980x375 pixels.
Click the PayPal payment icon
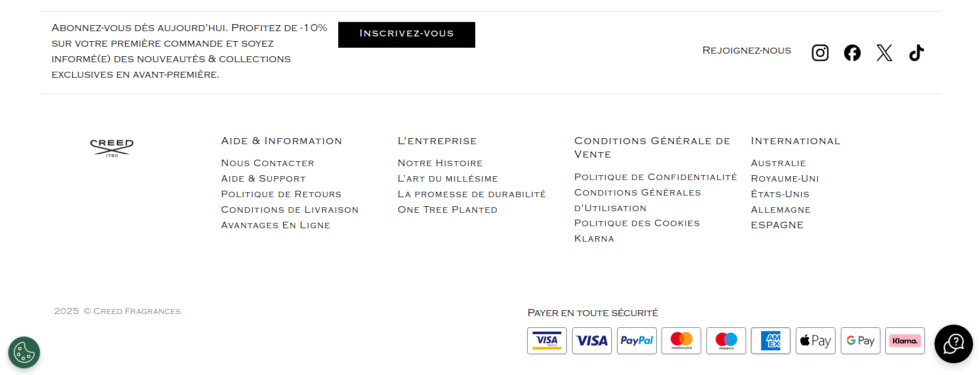pos(636,341)
